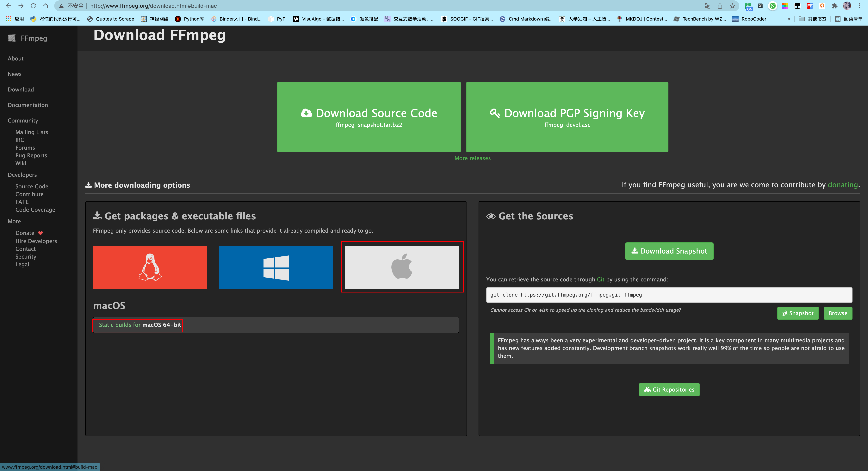Go back with the browser back arrow
Image resolution: width=868 pixels, height=471 pixels.
(x=8, y=6)
